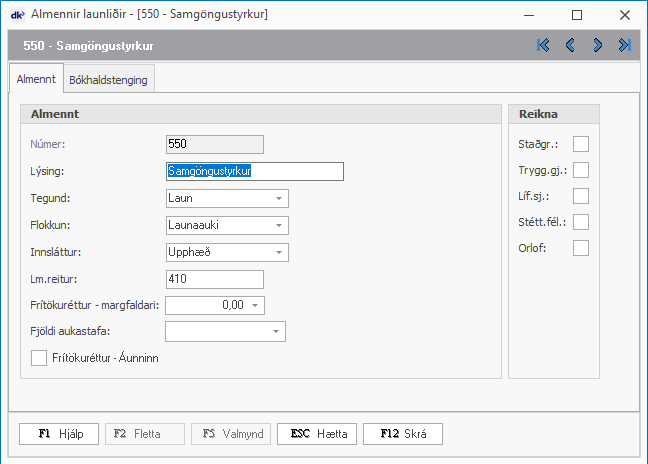Screen dimensions: 648x464
Task: Go to first record navigation arrow
Action: (543, 45)
